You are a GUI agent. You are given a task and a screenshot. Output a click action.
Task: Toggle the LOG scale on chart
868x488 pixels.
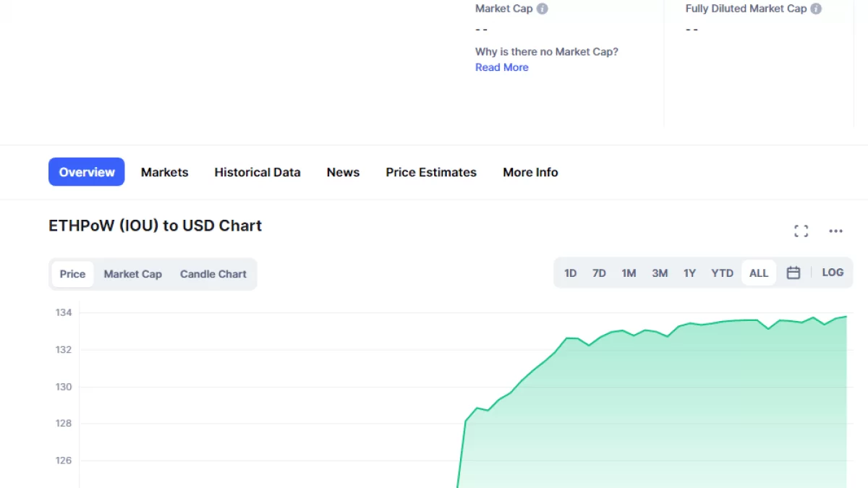(x=833, y=273)
